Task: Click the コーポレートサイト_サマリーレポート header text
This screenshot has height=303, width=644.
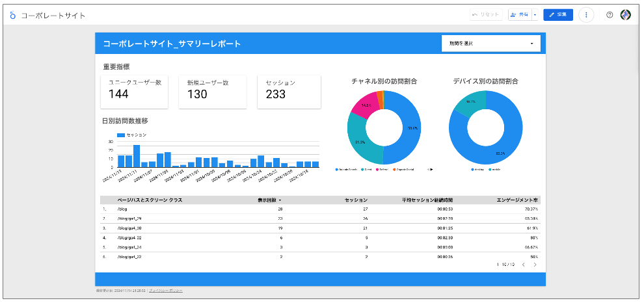Action: 172,44
